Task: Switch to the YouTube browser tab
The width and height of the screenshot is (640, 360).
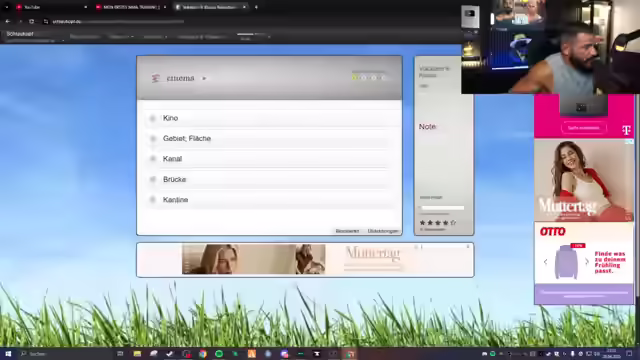Action: coord(51,7)
